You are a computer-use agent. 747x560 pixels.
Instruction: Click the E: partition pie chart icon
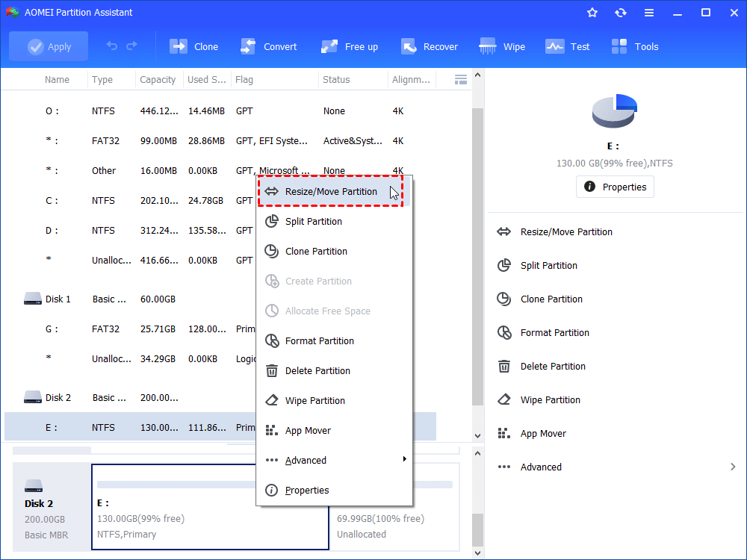tap(615, 111)
